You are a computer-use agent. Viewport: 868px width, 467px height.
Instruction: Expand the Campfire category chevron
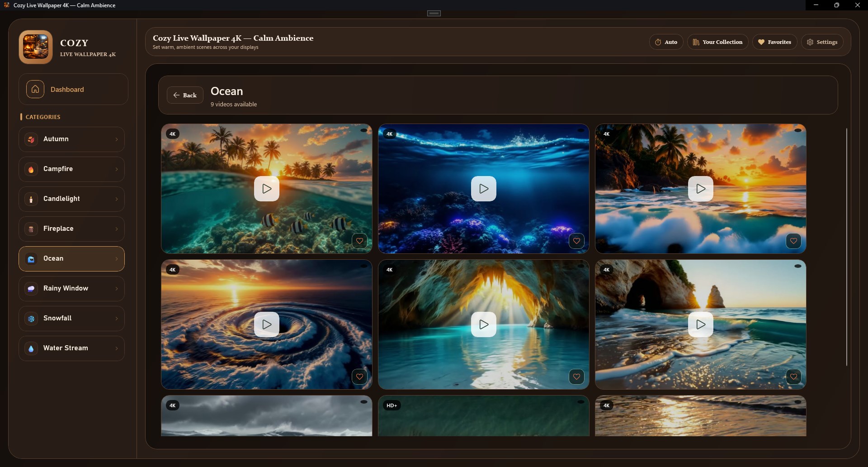click(117, 169)
